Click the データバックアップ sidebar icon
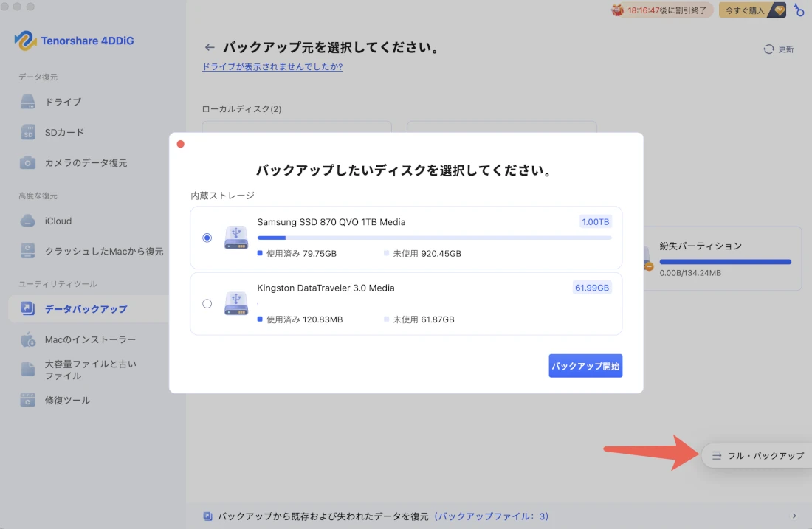812x529 pixels. point(27,308)
